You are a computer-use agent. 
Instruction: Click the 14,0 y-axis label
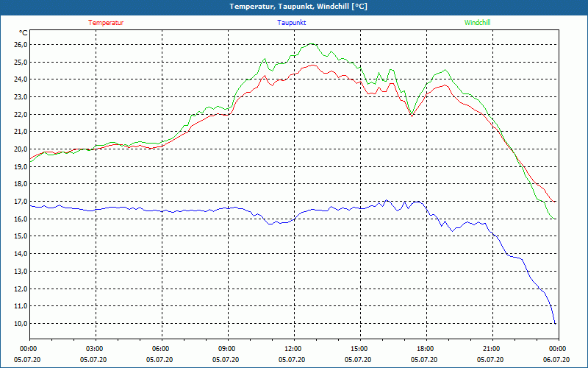pos(21,253)
